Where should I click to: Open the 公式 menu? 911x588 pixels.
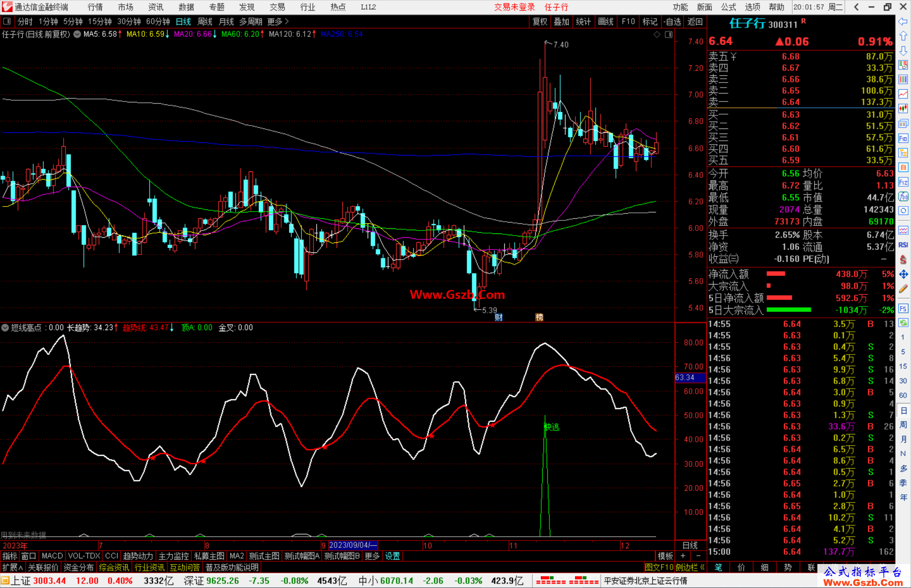click(x=728, y=7)
